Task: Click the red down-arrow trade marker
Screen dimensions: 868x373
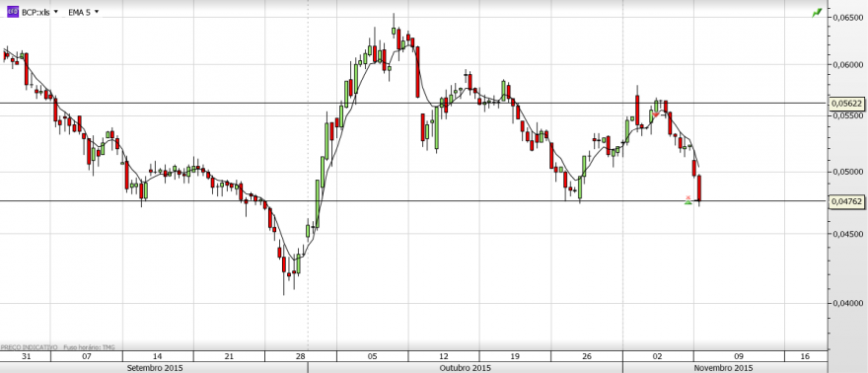Action: [x=656, y=114]
